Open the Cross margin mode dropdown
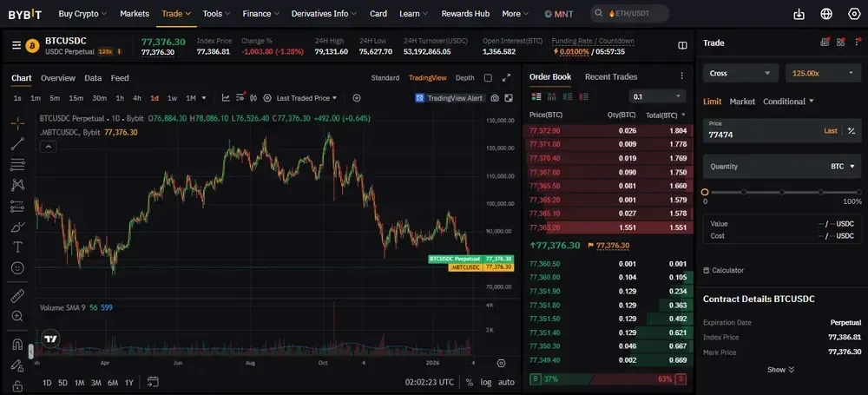 [740, 73]
